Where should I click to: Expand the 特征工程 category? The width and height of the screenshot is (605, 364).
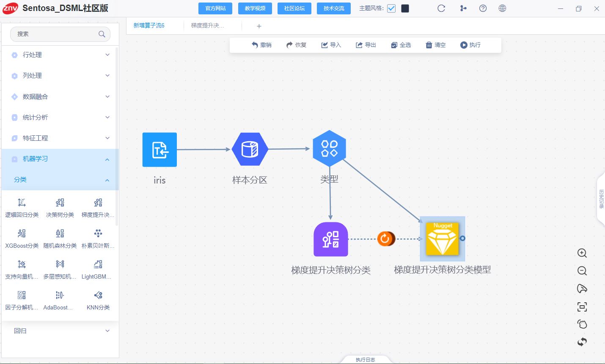[60, 138]
